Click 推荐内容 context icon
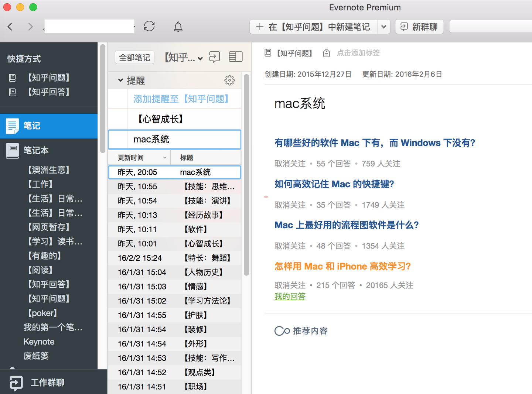 [282, 331]
